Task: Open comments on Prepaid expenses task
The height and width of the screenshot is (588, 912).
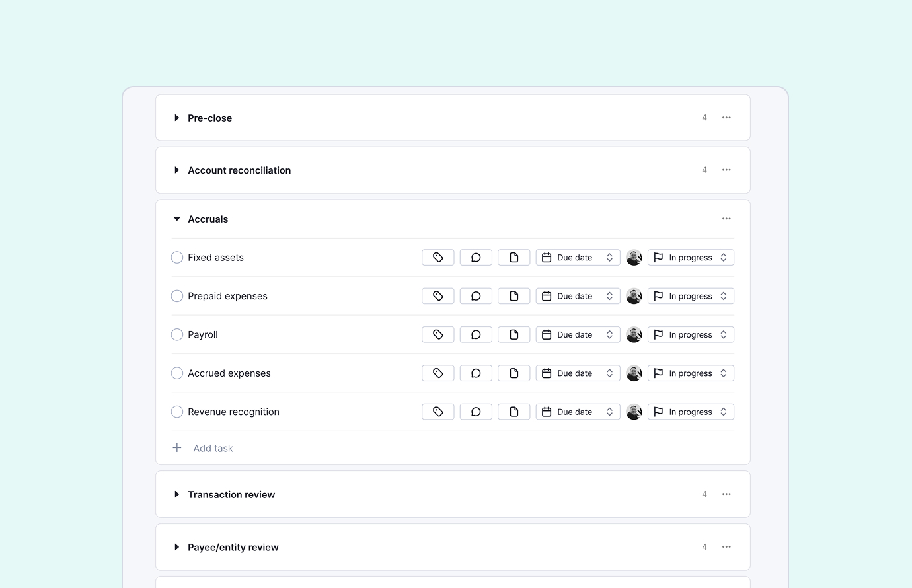Action: 476,296
